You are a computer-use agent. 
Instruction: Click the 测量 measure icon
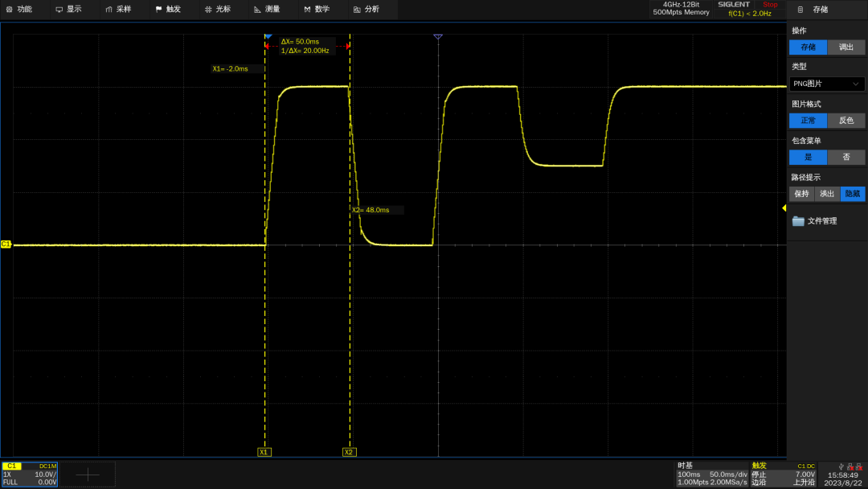point(257,10)
